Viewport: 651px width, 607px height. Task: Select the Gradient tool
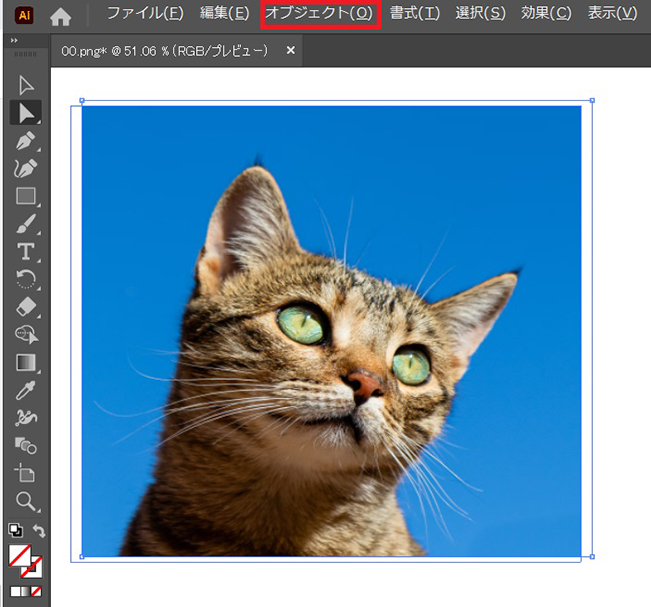point(26,362)
